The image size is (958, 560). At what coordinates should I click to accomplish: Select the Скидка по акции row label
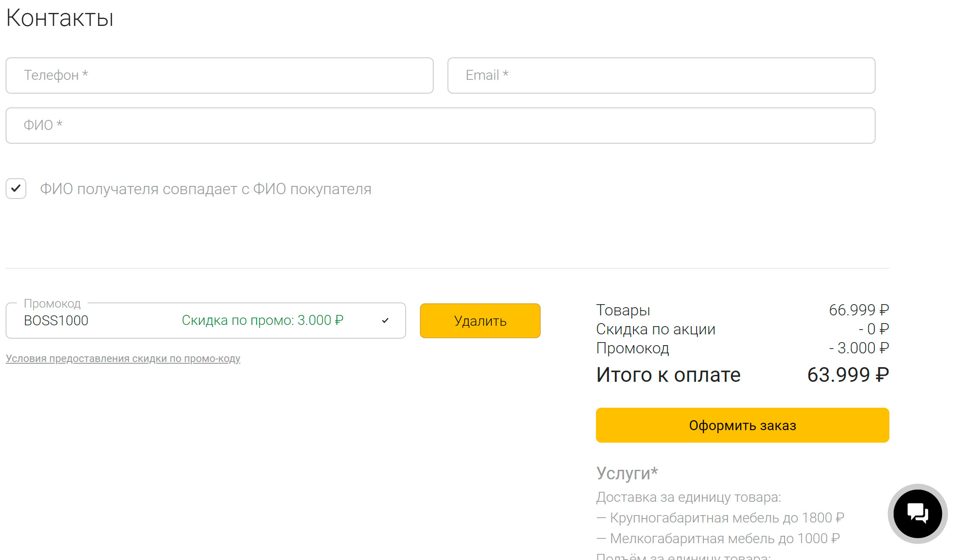(655, 329)
